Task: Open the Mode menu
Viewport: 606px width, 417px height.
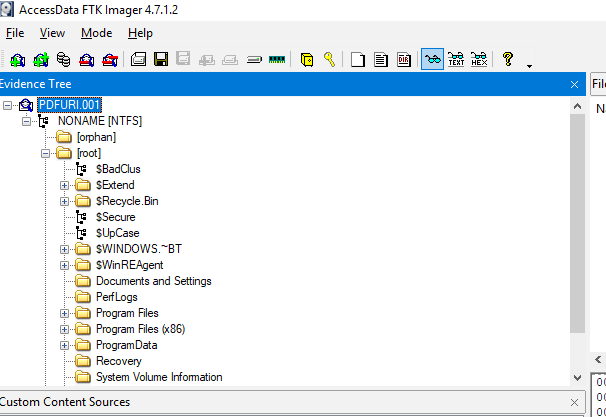Action: pos(97,33)
